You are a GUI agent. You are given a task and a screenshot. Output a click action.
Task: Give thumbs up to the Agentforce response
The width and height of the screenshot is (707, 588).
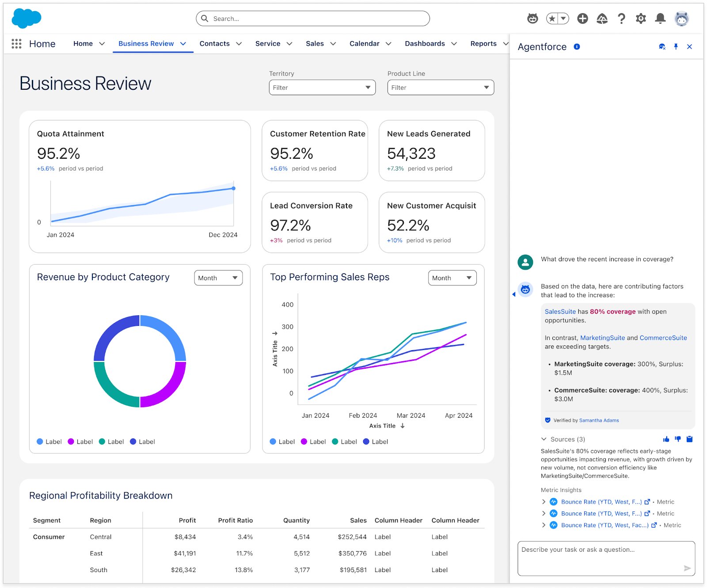(666, 439)
